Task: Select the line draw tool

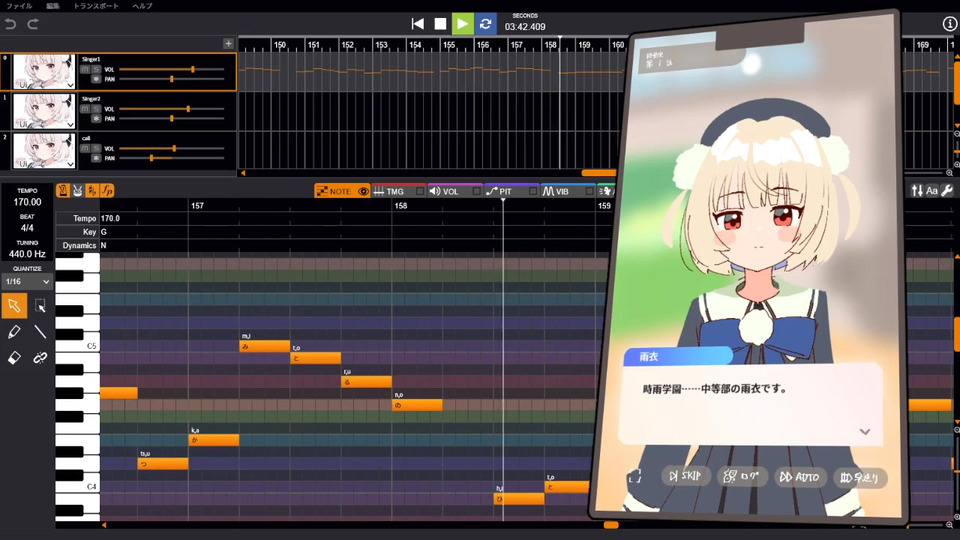Action: [40, 331]
